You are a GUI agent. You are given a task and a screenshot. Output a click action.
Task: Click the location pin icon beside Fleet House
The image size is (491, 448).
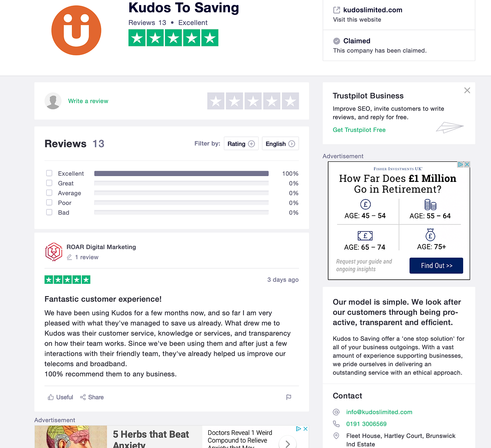[336, 436]
